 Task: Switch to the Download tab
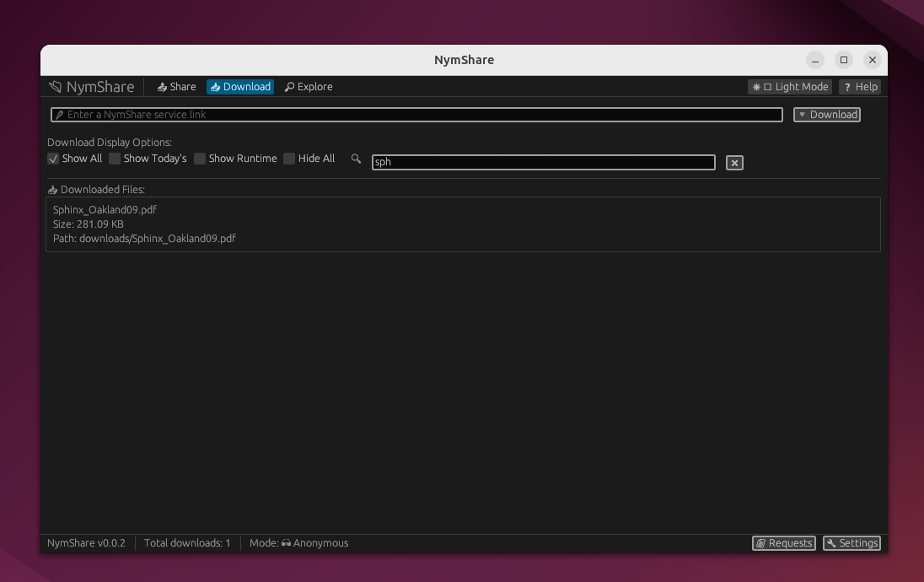[x=240, y=87]
